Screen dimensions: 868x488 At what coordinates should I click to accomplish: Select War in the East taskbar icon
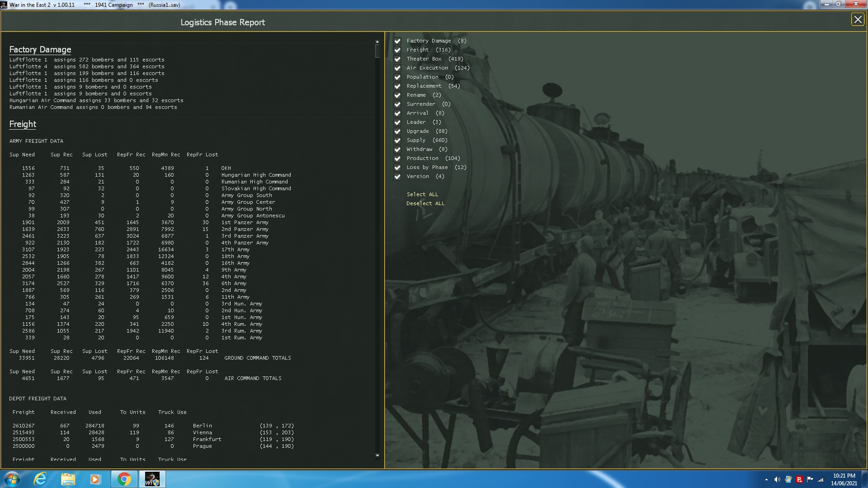click(x=152, y=479)
